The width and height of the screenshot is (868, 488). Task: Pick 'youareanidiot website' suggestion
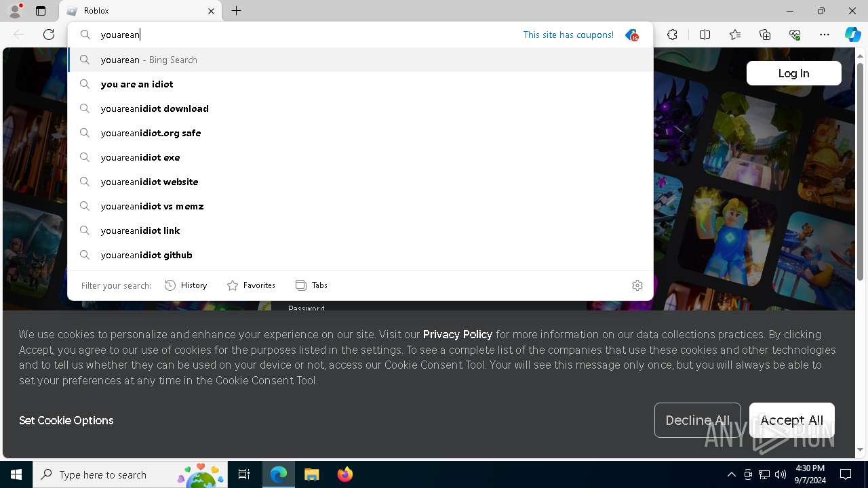[361, 182]
